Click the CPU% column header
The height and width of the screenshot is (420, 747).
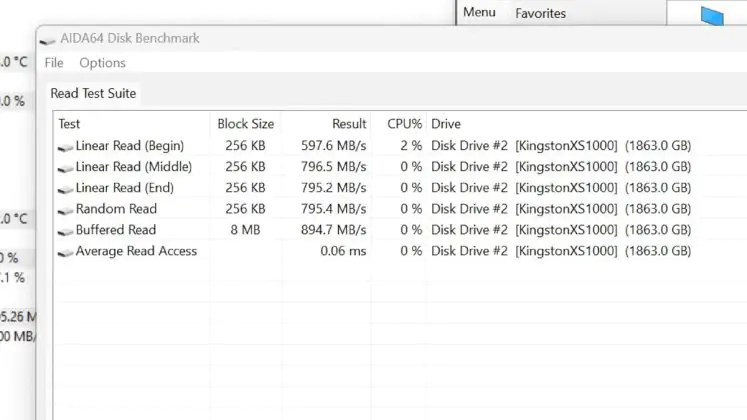[x=404, y=124]
